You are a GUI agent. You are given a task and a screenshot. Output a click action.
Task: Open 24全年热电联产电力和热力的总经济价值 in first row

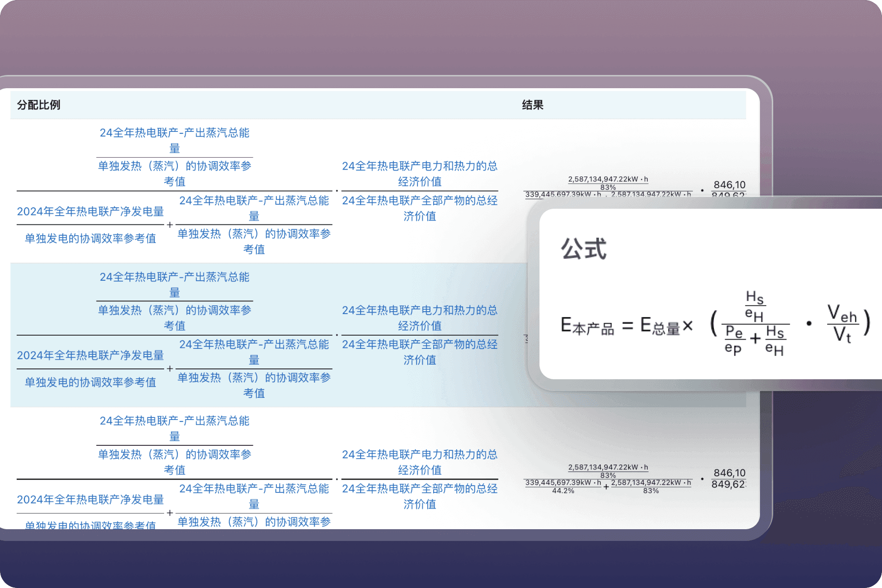pos(419,173)
